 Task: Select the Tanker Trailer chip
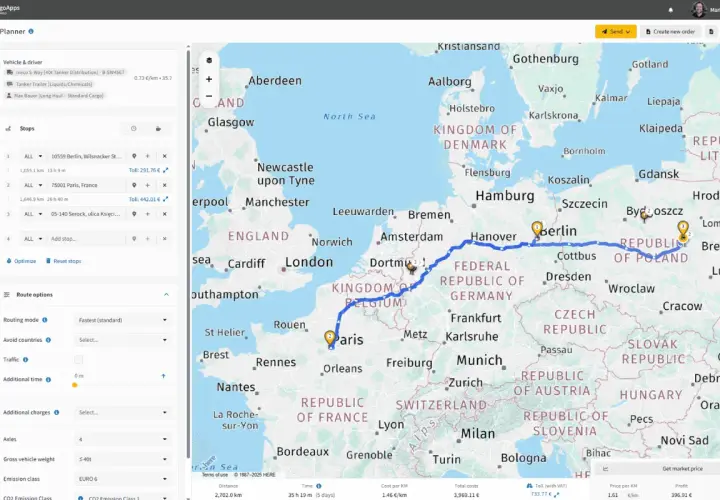click(49, 84)
